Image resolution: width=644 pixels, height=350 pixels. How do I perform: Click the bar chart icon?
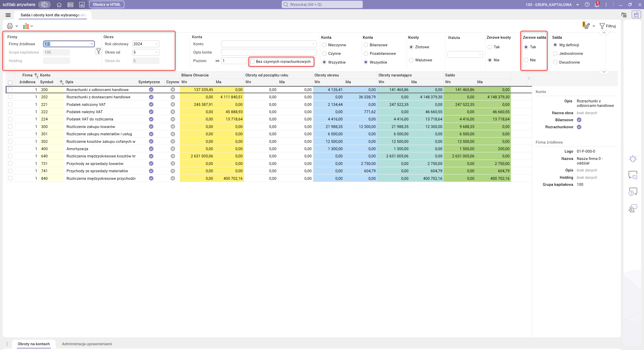pos(26,26)
